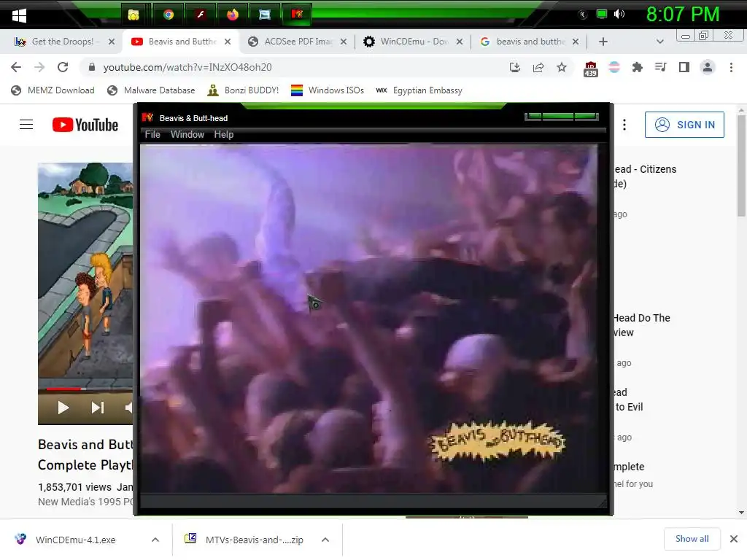
Task: Click the green battery tray icon
Action: (x=602, y=15)
